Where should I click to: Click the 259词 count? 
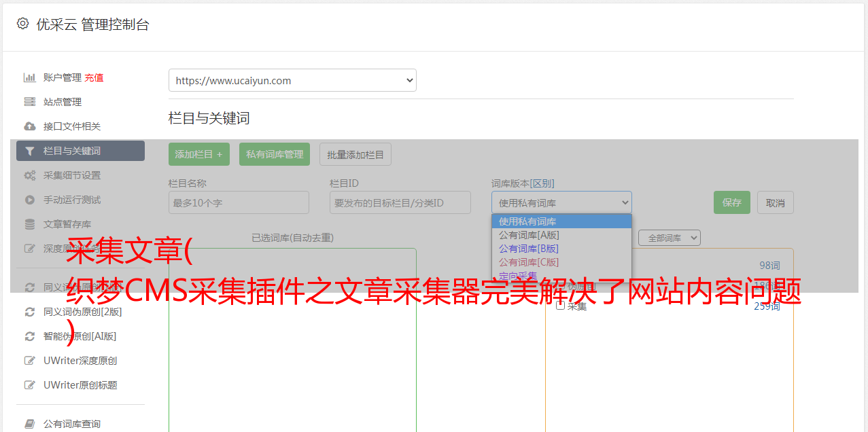767,306
